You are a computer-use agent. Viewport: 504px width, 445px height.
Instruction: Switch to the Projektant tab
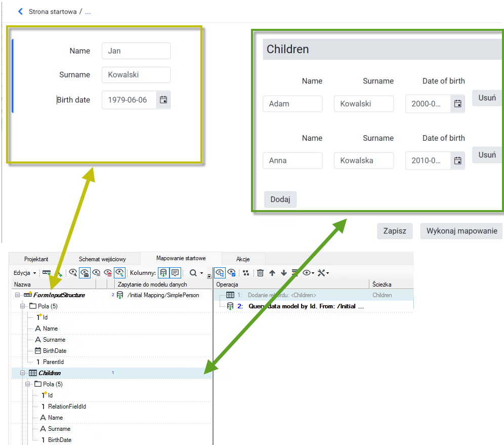(36, 259)
